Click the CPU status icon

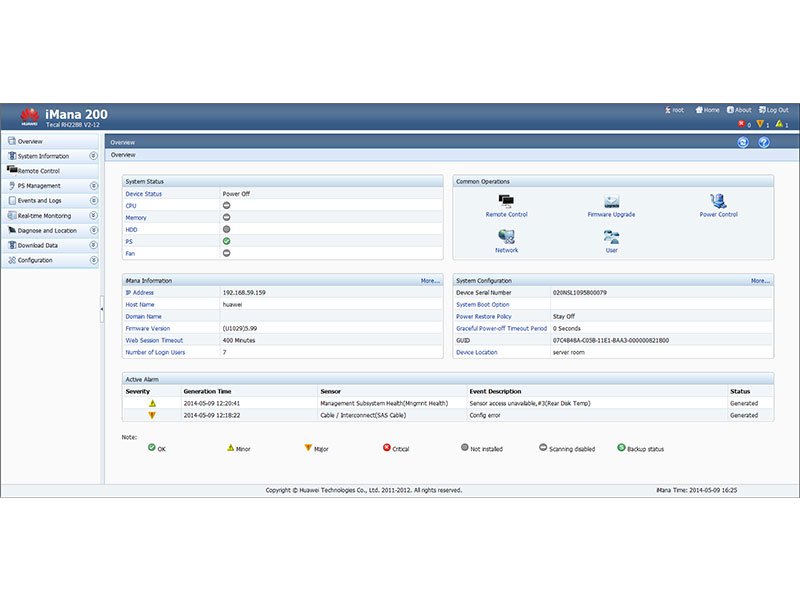point(227,206)
